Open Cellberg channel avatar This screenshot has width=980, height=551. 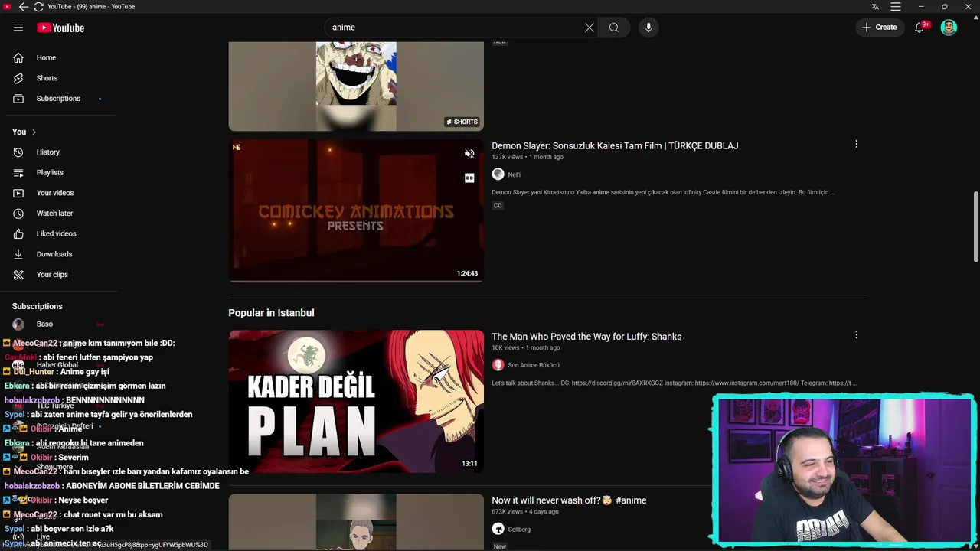click(x=498, y=529)
